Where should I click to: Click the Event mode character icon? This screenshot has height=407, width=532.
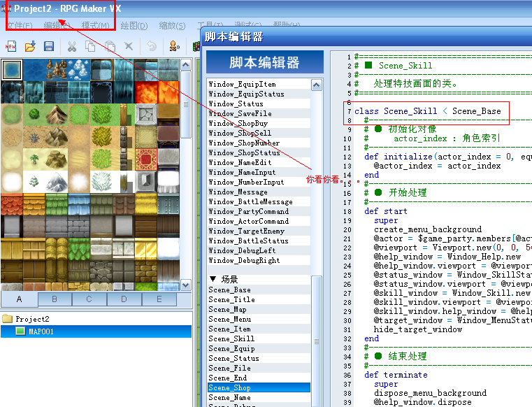(174, 46)
